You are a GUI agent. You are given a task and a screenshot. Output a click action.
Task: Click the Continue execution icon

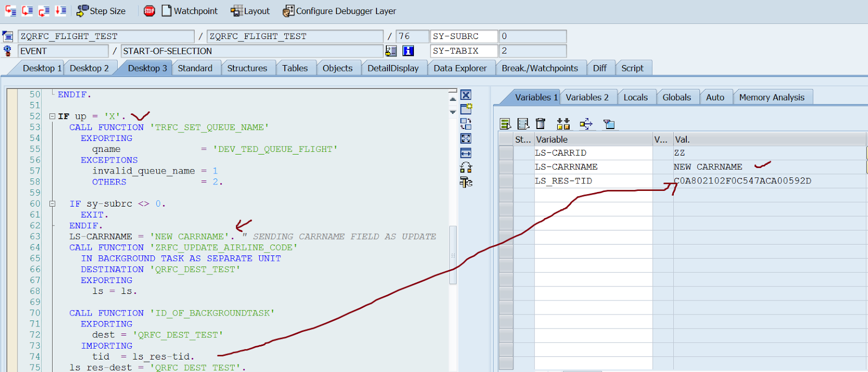pyautogui.click(x=61, y=10)
